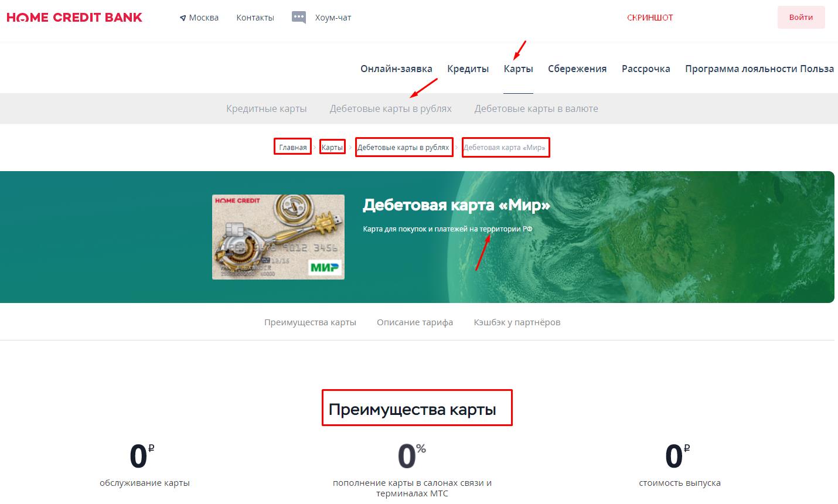The image size is (838, 504).
Task: Click the Преимущества карты section heading
Action: click(x=412, y=409)
